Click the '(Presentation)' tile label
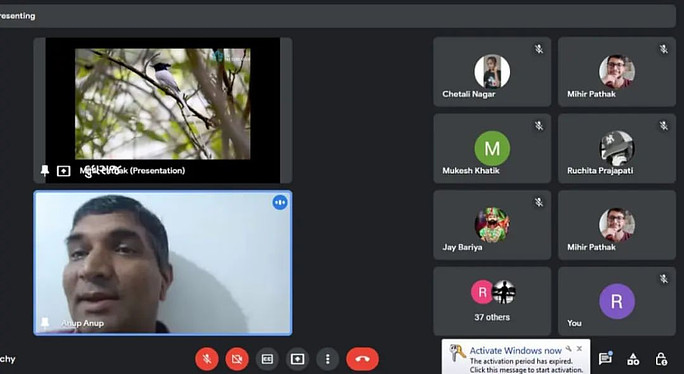This screenshot has height=374, width=684. pos(157,171)
